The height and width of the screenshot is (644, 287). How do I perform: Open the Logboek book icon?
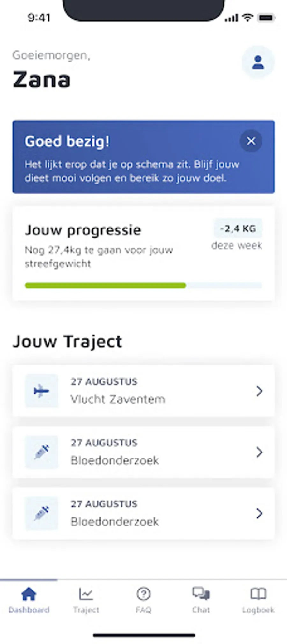(x=258, y=594)
